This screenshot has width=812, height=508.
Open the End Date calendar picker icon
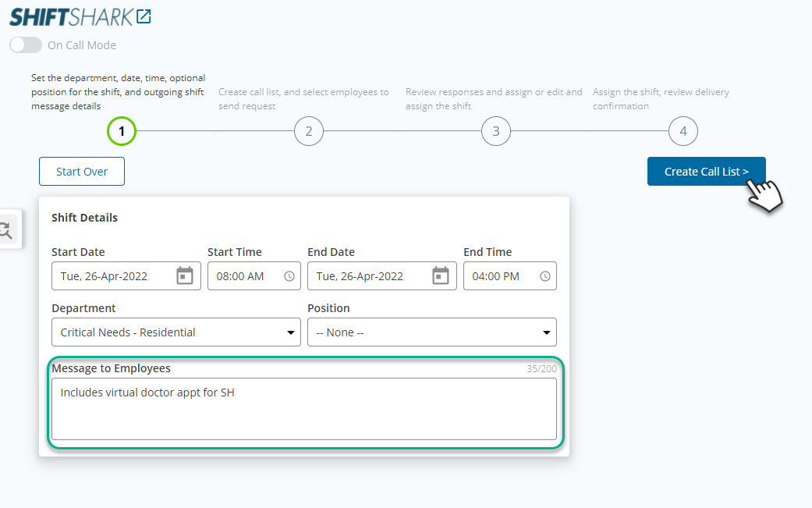pyautogui.click(x=441, y=275)
